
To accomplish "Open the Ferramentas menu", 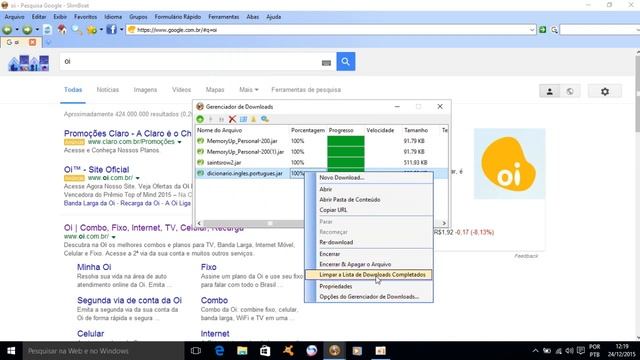I will coord(223,17).
